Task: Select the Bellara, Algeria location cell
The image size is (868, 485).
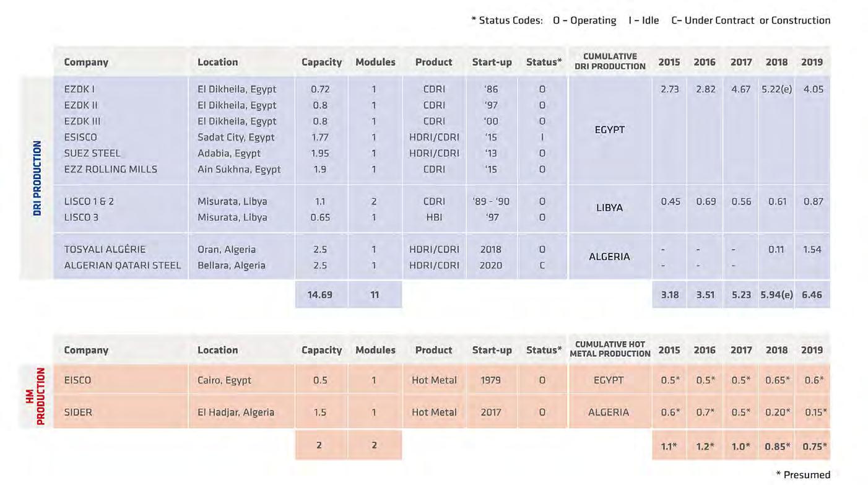Action: [x=232, y=266]
